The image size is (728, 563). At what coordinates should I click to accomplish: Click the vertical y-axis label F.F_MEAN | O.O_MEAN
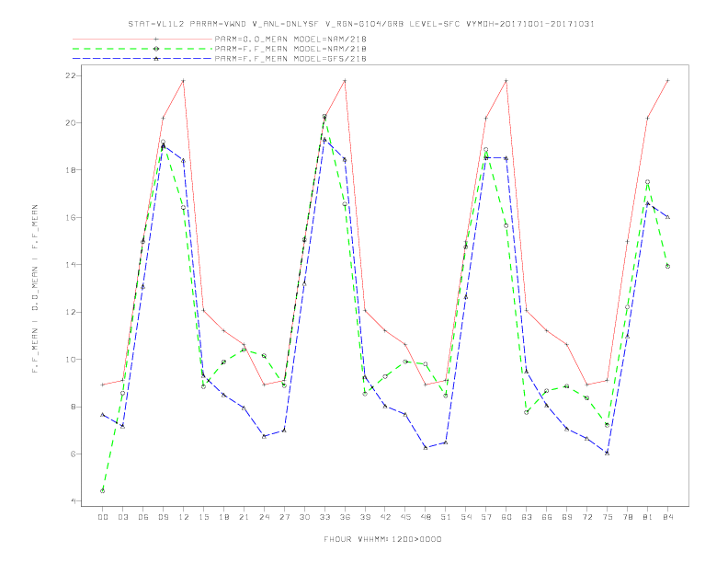pos(35,289)
